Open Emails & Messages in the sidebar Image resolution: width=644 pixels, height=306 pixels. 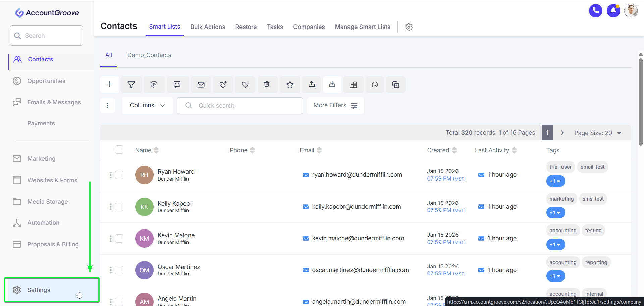(x=54, y=102)
